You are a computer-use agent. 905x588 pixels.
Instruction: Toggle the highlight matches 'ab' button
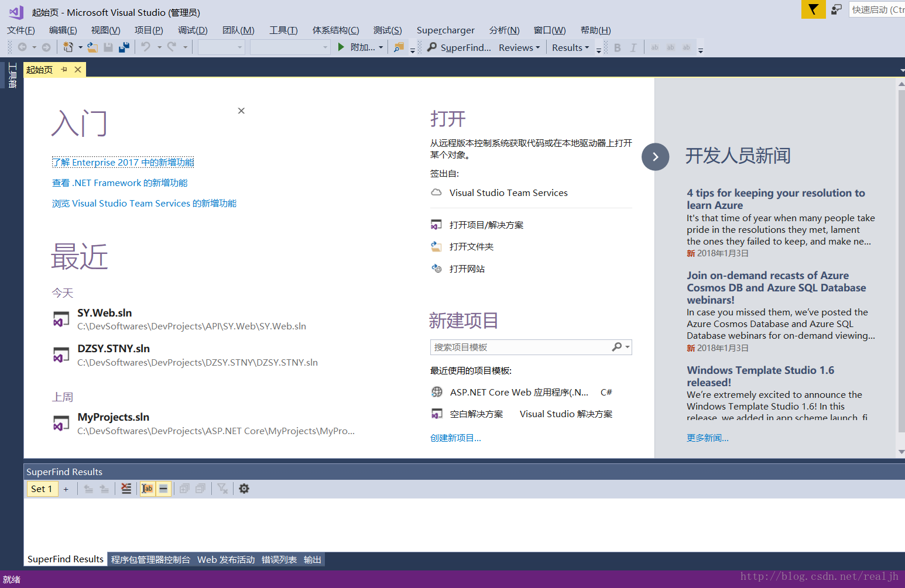click(148, 489)
